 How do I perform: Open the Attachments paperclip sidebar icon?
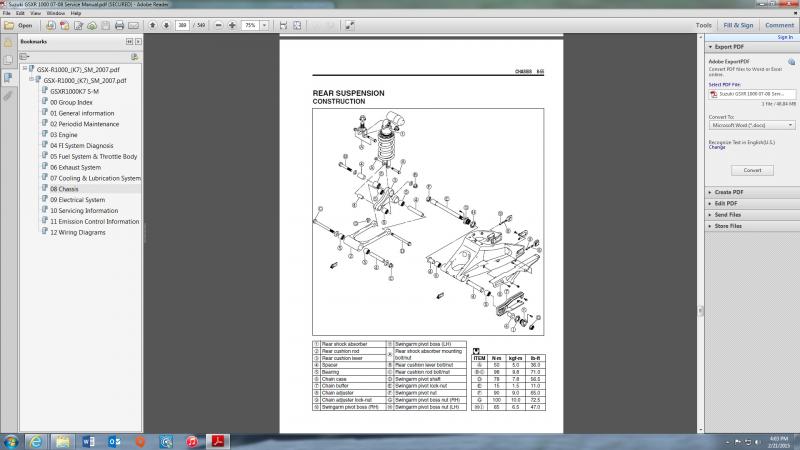tap(8, 95)
